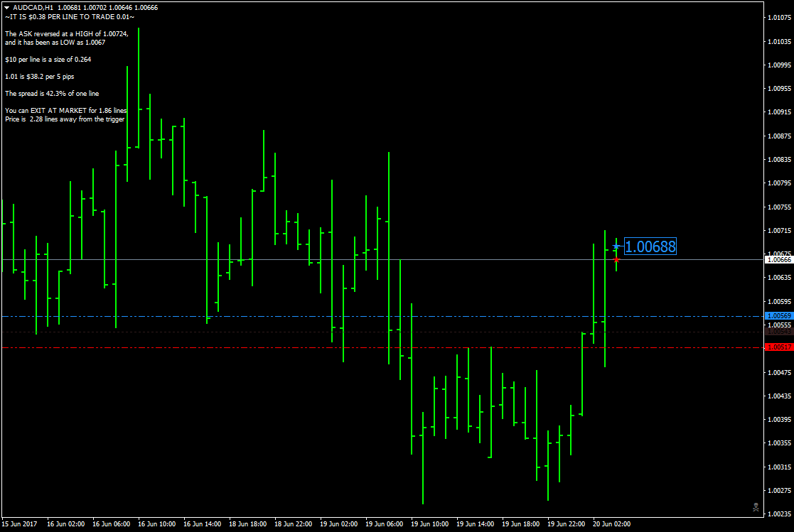Click the EXIT AT MARKET comment line
The width and height of the screenshot is (794, 532).
click(x=65, y=110)
